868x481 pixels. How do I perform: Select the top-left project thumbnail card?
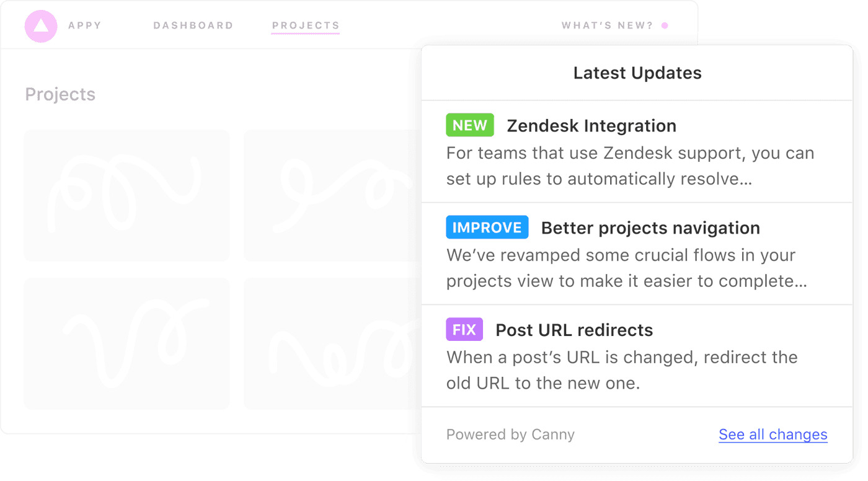click(127, 196)
